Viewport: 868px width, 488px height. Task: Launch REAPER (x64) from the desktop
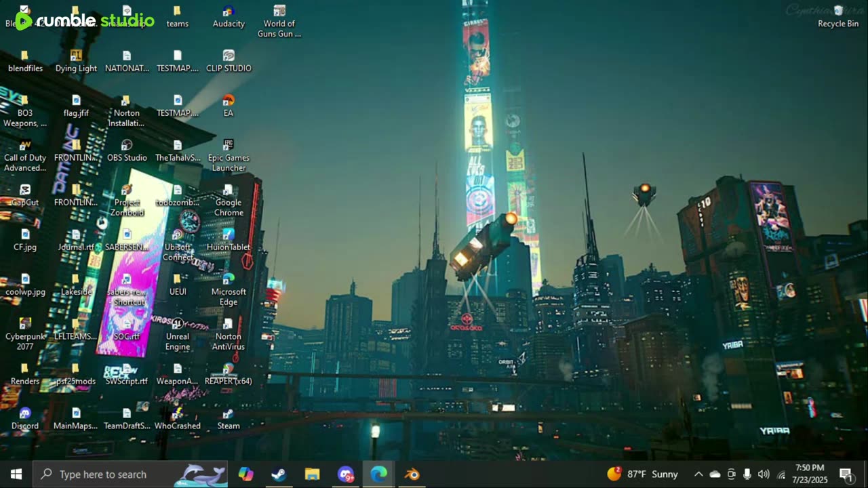pyautogui.click(x=229, y=374)
